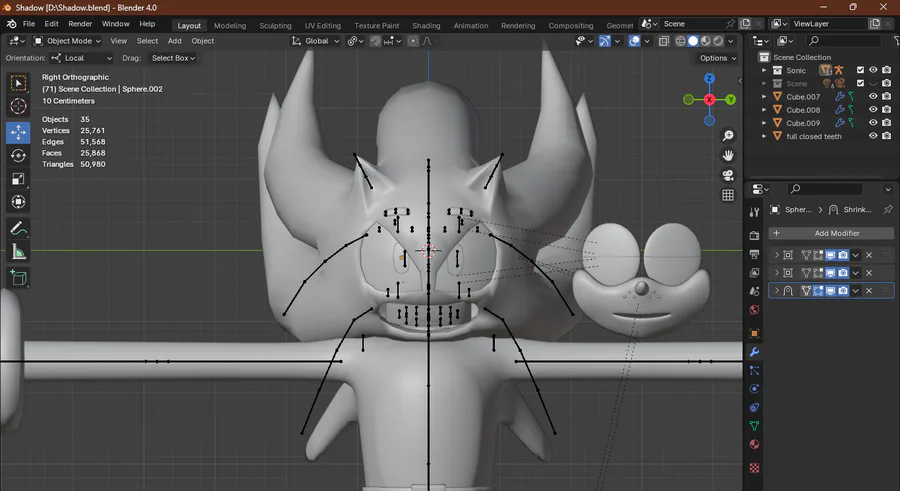Open the Modifiers wrench tab
Image resolution: width=900 pixels, height=491 pixels.
[754, 352]
